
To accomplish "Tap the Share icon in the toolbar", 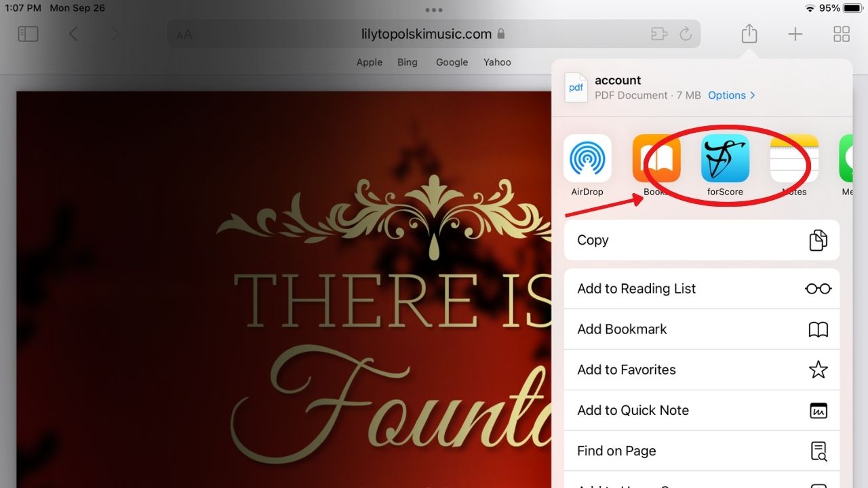I will coord(749,33).
